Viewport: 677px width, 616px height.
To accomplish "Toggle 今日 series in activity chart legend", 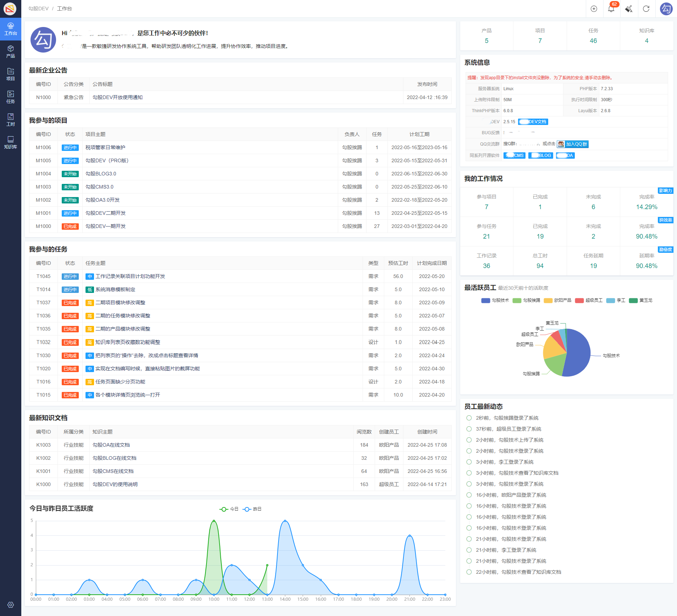I will (229, 509).
